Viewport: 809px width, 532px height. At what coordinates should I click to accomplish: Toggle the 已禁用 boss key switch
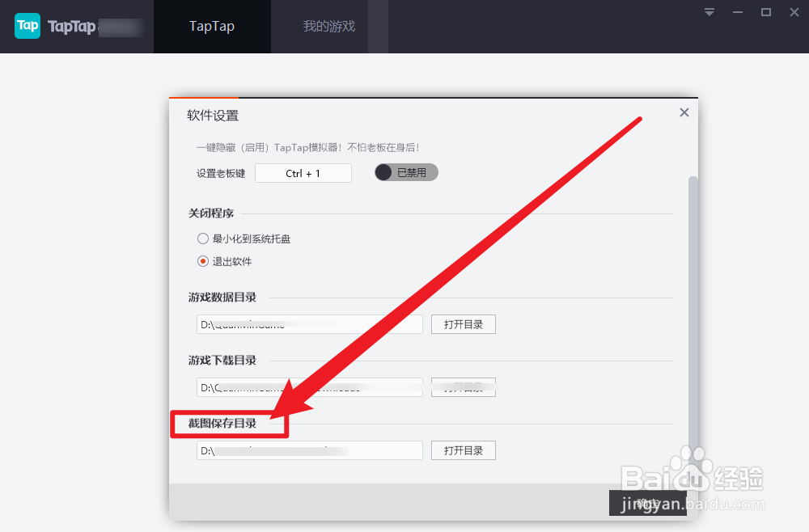(x=407, y=173)
